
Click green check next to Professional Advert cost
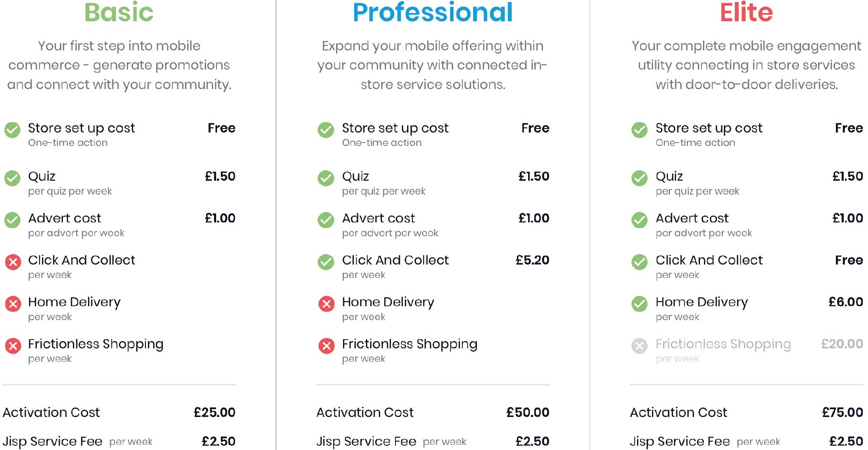[x=326, y=220]
